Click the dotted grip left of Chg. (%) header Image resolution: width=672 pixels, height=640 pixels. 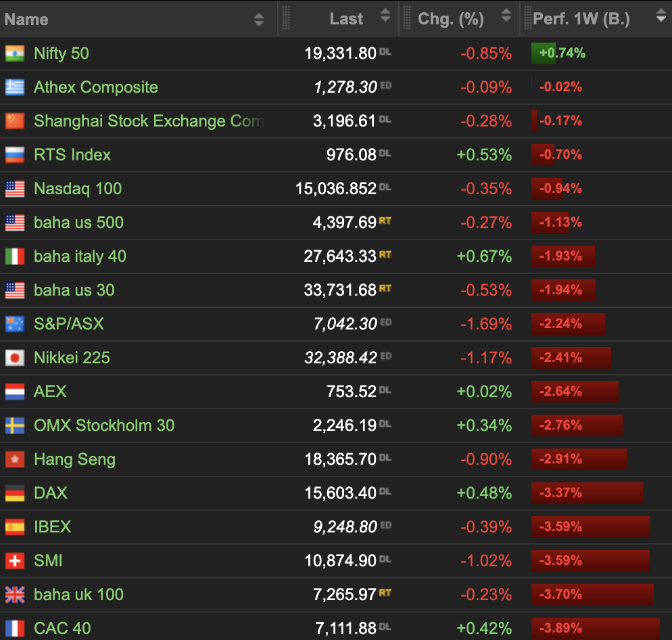[407, 18]
